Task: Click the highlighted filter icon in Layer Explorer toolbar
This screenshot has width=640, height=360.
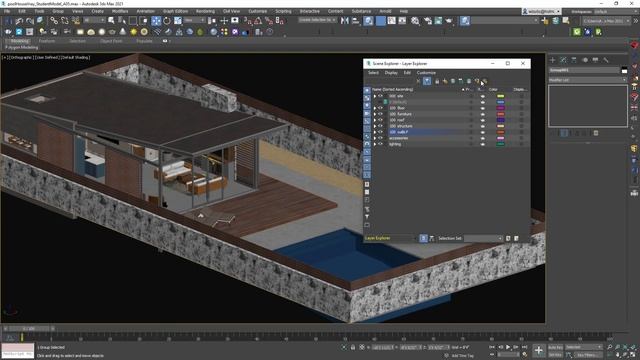Action: click(x=427, y=81)
